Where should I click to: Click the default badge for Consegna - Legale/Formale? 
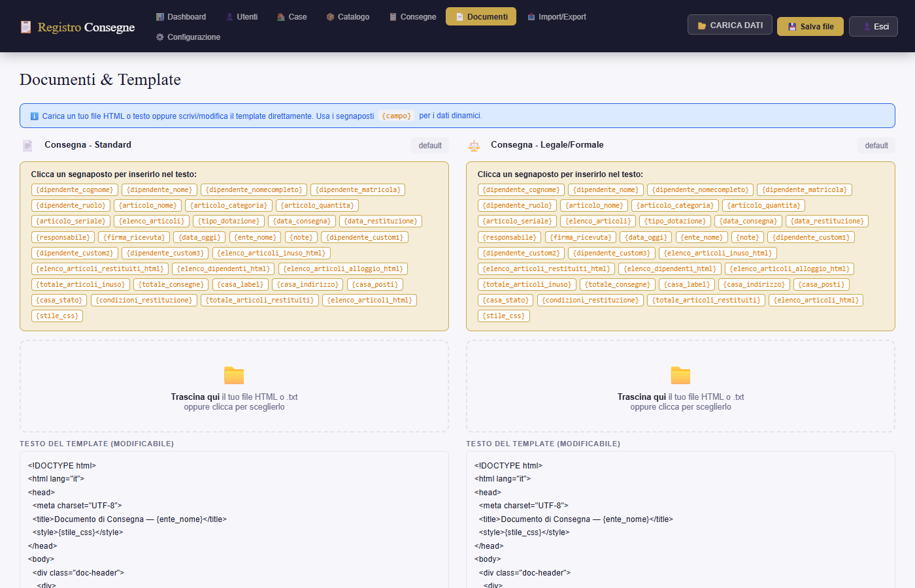(876, 146)
